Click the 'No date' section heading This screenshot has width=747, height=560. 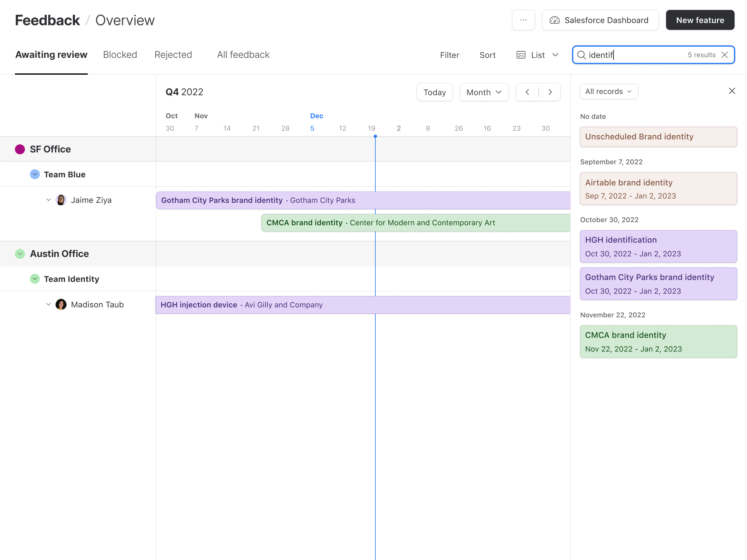(x=593, y=116)
